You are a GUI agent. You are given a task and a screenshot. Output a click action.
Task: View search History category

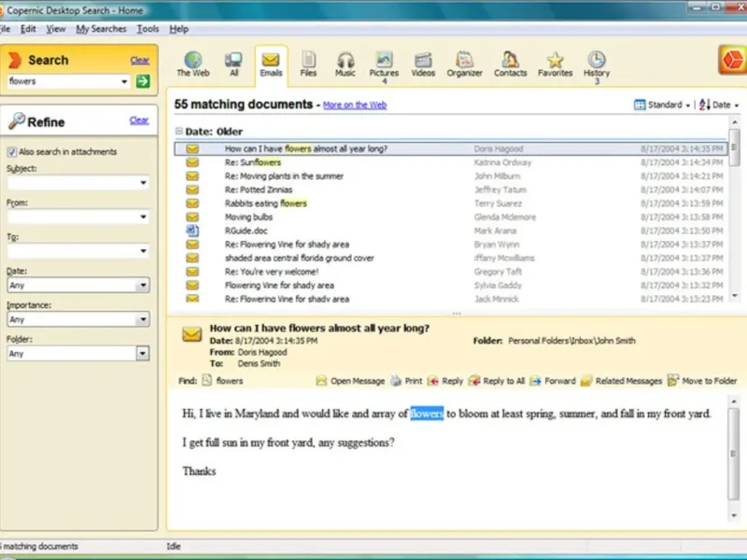(597, 64)
